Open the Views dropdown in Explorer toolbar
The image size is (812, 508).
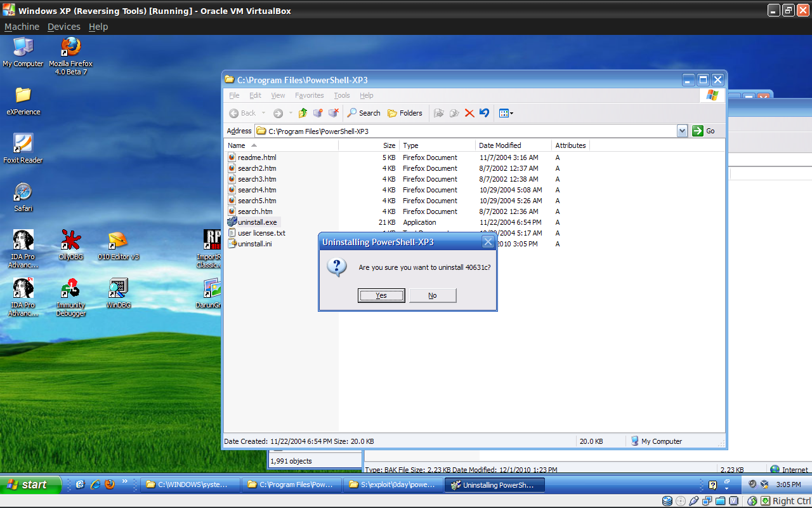point(506,113)
